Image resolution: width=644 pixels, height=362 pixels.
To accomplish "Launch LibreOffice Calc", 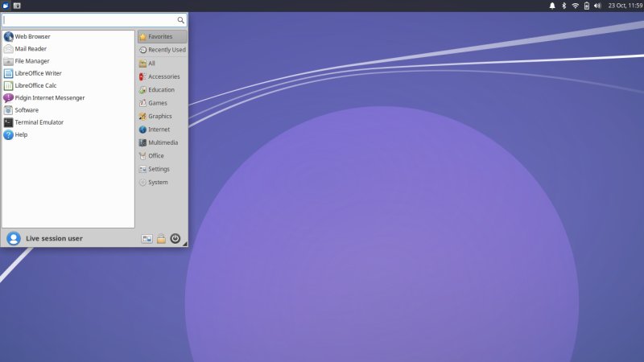I will pos(35,85).
